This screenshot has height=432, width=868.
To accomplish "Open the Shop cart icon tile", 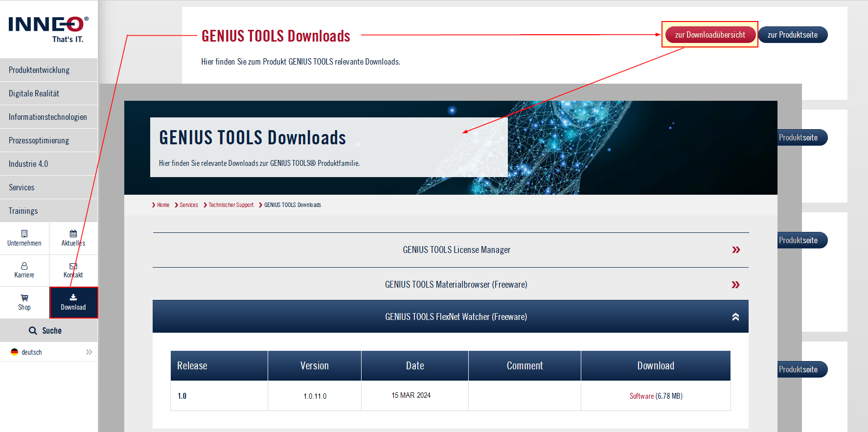I will [24, 302].
